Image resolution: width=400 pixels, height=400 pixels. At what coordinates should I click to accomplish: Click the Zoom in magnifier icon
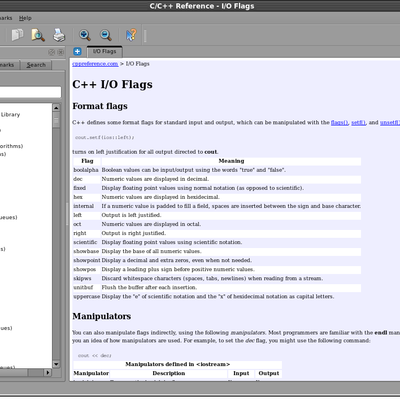[85, 35]
